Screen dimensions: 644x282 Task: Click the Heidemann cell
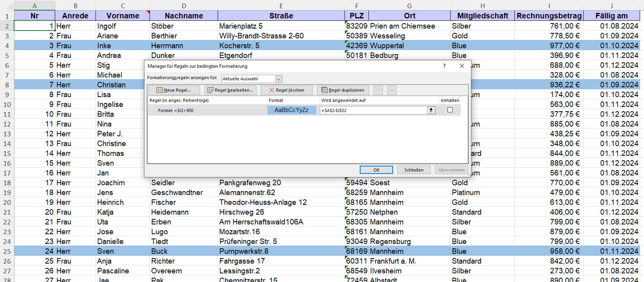(184, 212)
